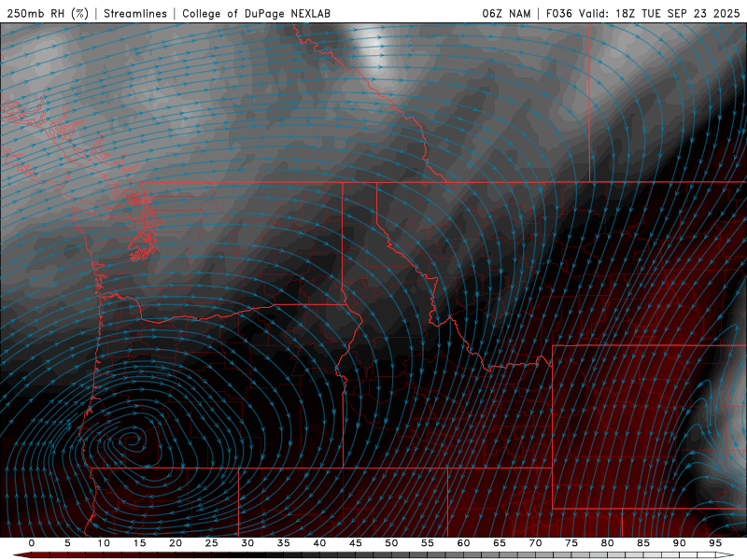The image size is (747, 560).
Task: Click 'College of DuPage NEXLAB' text
Action: coord(256,13)
